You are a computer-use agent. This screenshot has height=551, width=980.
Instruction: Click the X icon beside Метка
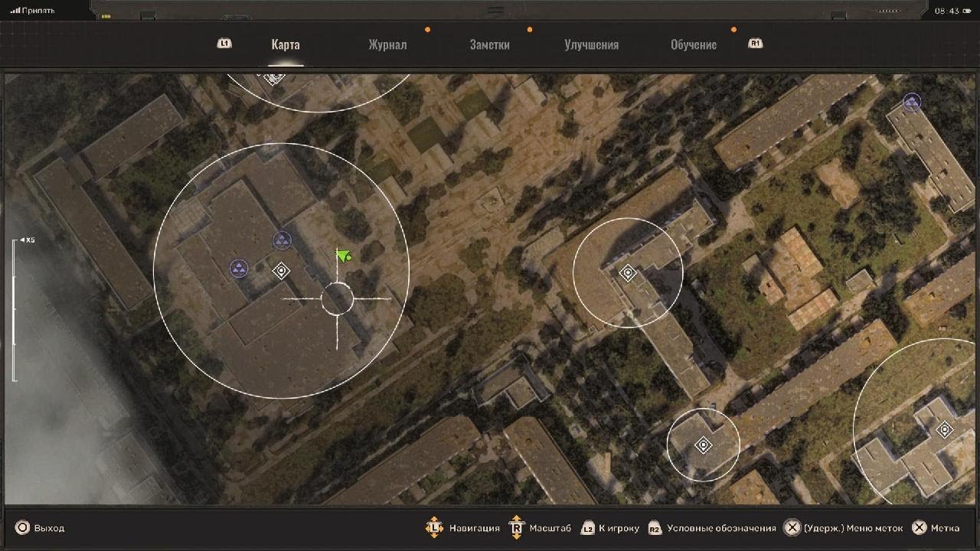920,528
